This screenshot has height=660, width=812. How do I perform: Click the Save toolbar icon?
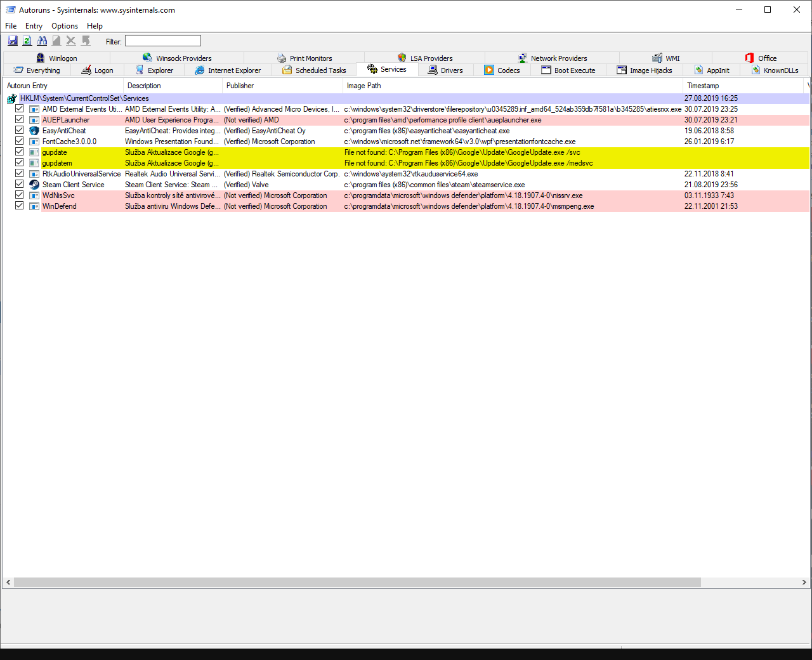point(13,41)
